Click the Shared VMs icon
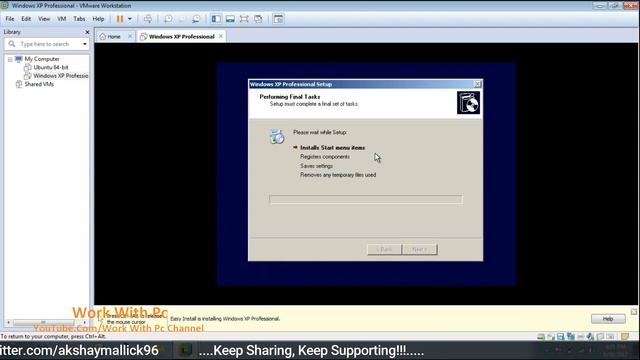Viewport: 640px width, 360px height. coord(18,84)
